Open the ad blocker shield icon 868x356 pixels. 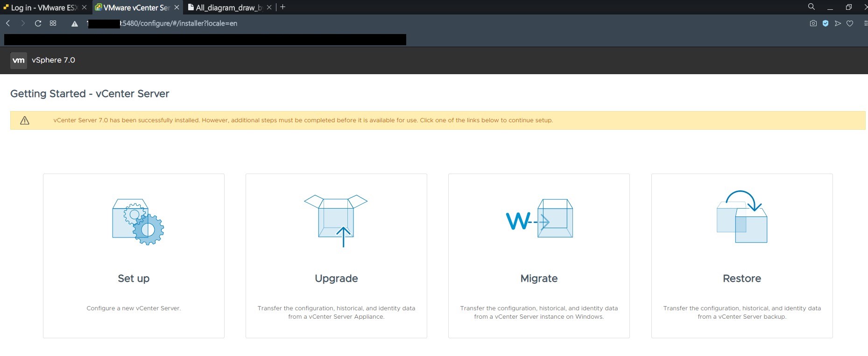tap(826, 23)
